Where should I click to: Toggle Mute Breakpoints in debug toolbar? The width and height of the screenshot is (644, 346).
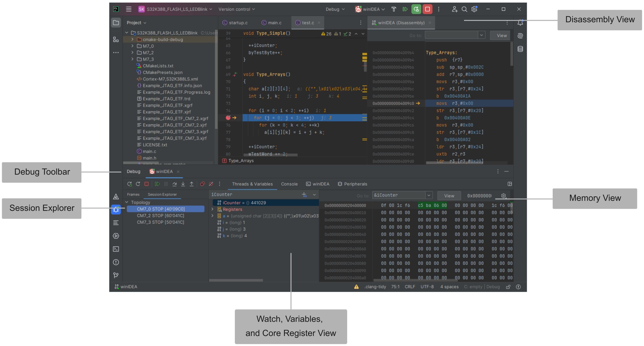[x=211, y=184]
